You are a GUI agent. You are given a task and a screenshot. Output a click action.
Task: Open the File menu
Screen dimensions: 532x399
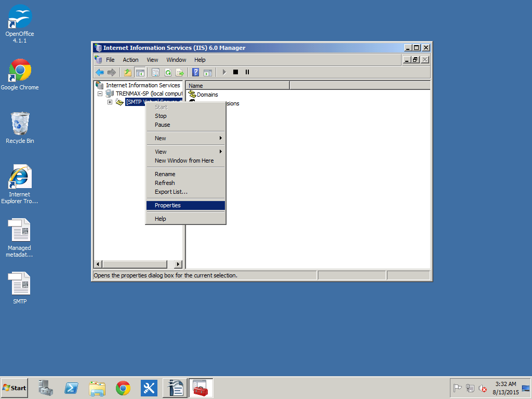click(x=110, y=60)
